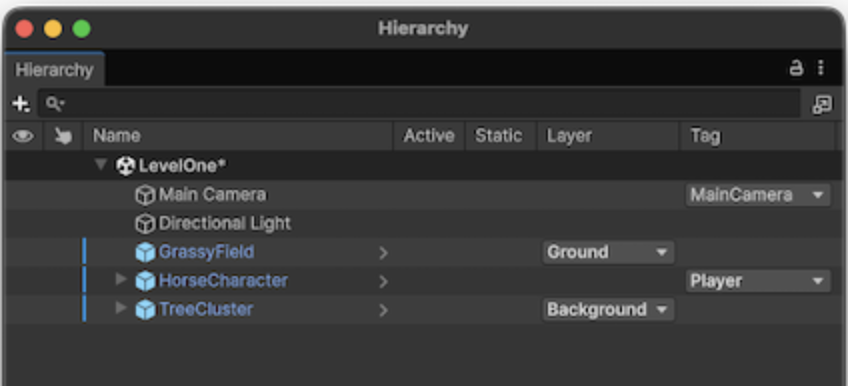Image resolution: width=848 pixels, height=386 pixels.
Task: Select the TreeCluster prefab
Action: 206,309
